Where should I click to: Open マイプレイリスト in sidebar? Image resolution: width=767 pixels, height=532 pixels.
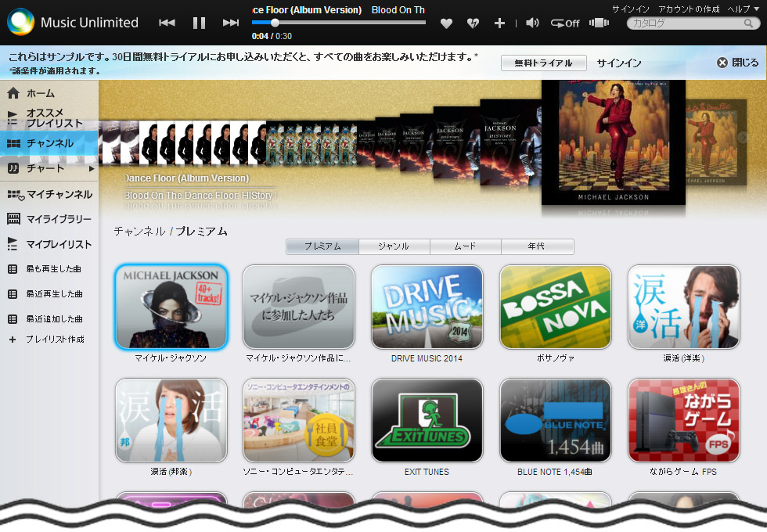[49, 244]
